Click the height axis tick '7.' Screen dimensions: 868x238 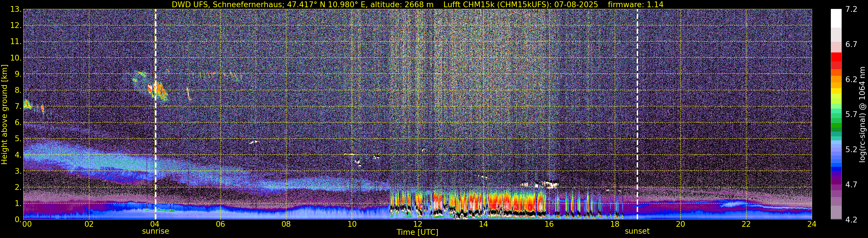click(18, 106)
